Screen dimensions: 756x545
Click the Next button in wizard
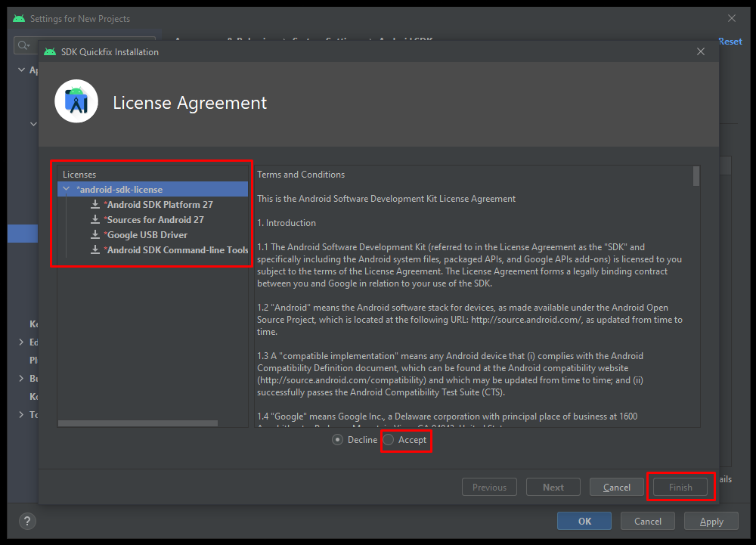553,488
